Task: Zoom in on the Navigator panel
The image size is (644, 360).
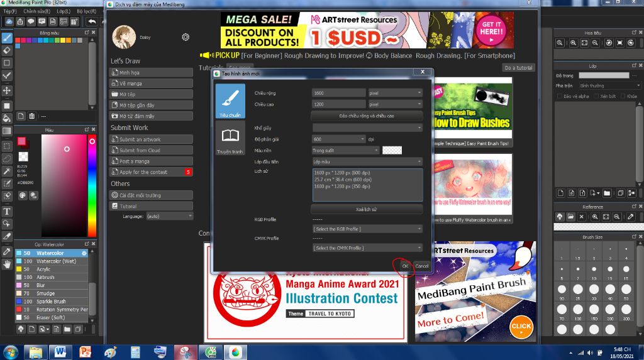Action: pyautogui.click(x=574, y=43)
